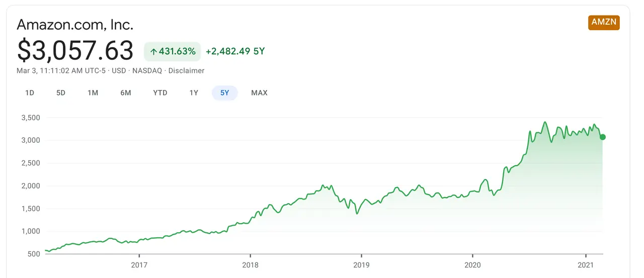Click the 2017 x-axis year label
Viewport: 644px width, 278px height.
point(139,264)
